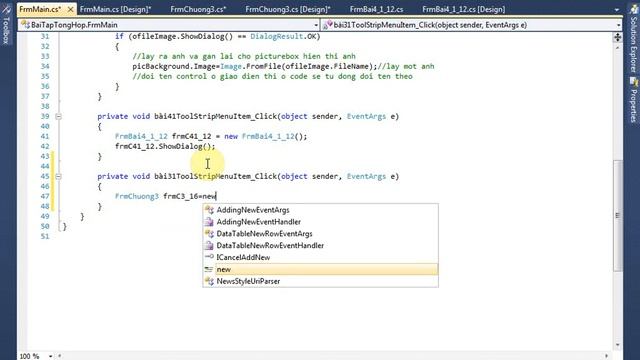Open the 100 % zoom dropdown

point(50,356)
